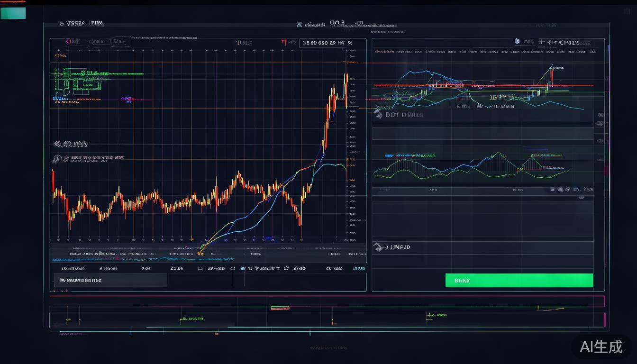
Task: Click the arrow icon beside DOT label
Action: [378, 114]
